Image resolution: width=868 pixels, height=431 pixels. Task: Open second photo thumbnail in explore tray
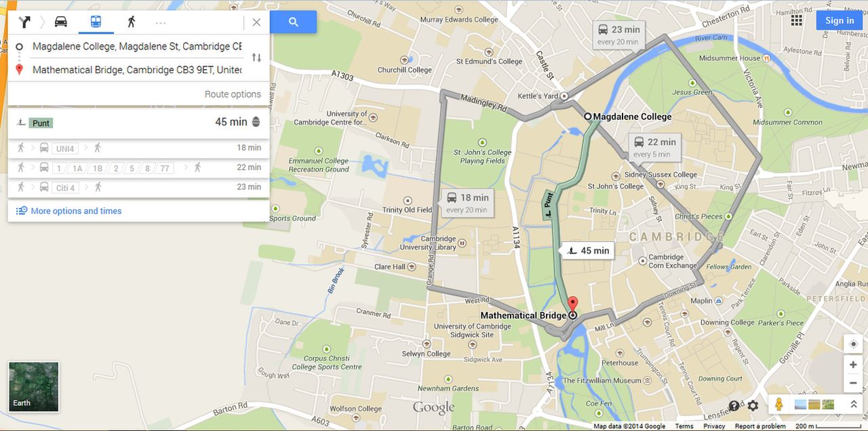coord(814,405)
